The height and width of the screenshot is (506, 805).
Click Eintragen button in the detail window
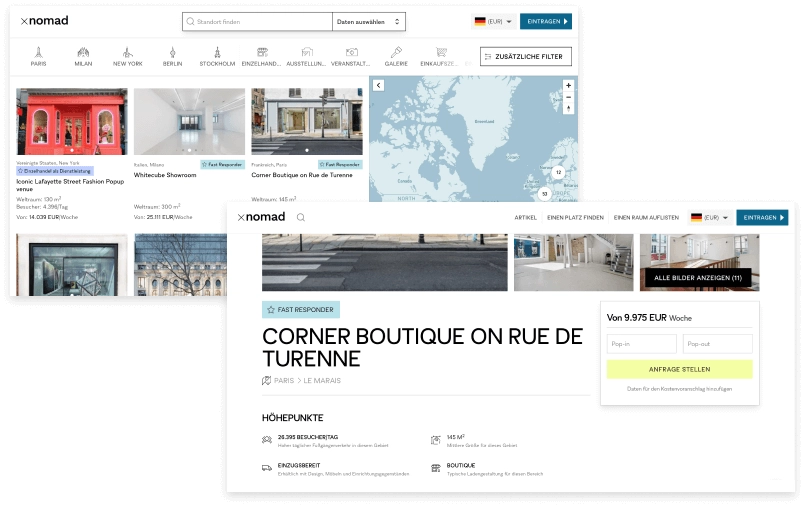762,218
